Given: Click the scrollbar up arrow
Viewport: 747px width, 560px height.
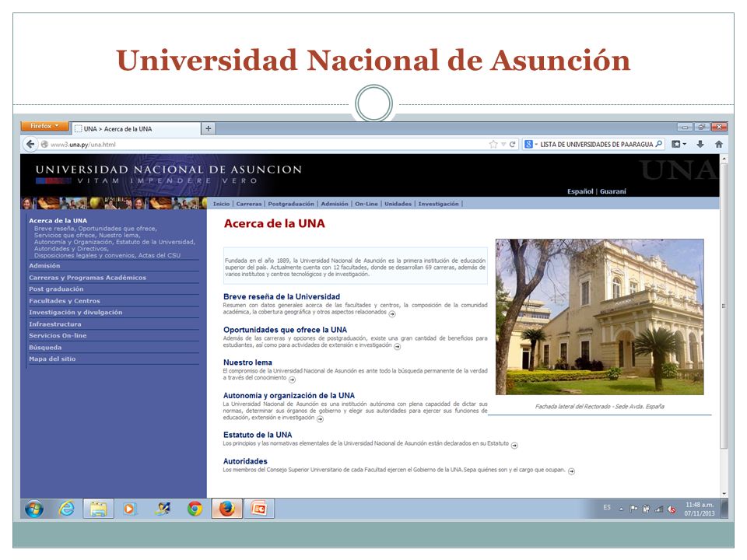Looking at the screenshot, I should coord(724,158).
